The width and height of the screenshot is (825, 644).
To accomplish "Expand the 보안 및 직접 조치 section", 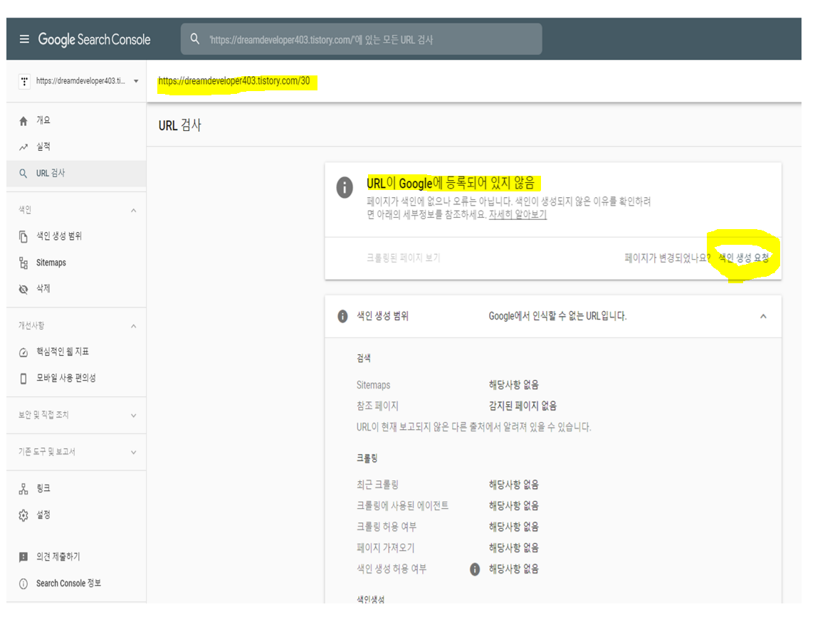I will pos(134,416).
